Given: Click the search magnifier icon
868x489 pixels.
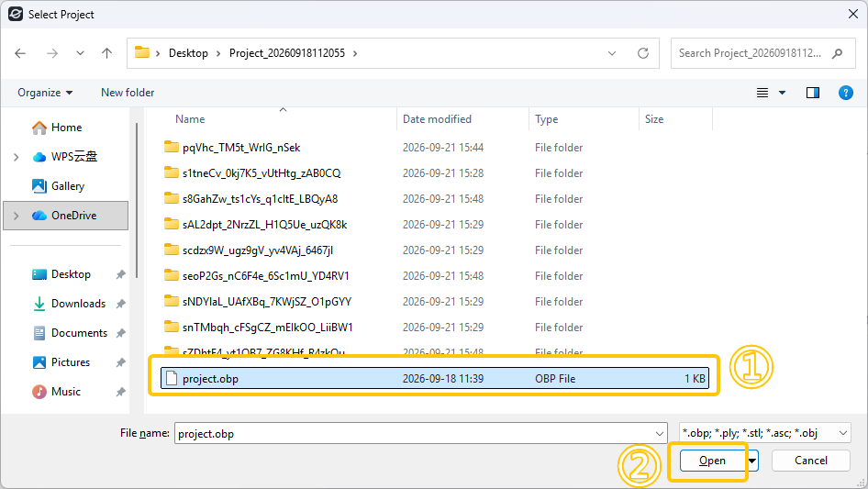Looking at the screenshot, I should tap(838, 53).
